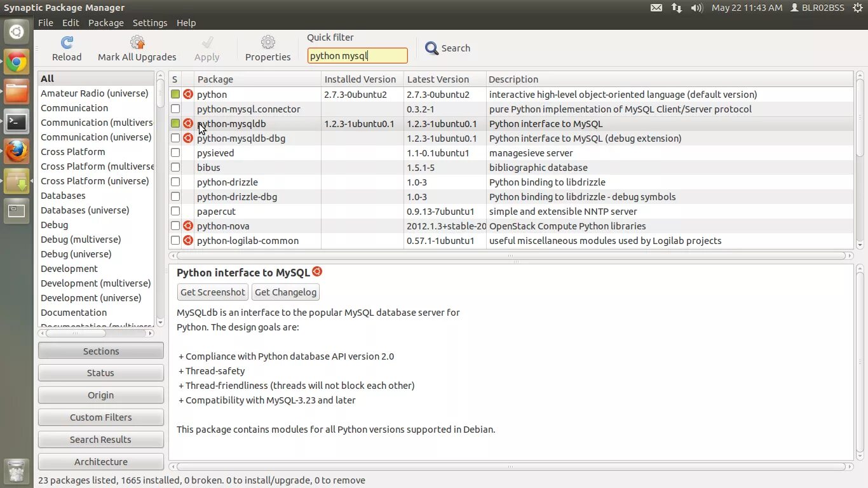Open Terminal from the launcher
The width and height of the screenshot is (868, 488).
(17, 121)
